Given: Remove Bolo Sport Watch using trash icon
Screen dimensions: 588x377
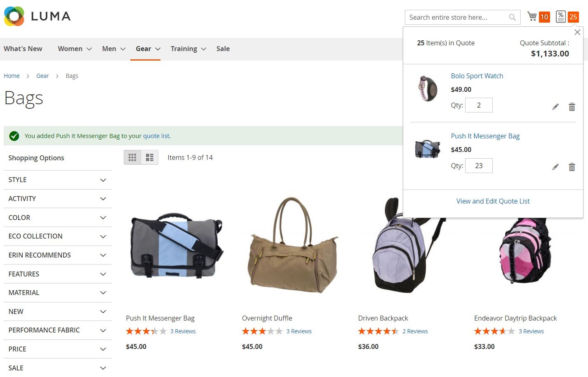Looking at the screenshot, I should pos(572,107).
